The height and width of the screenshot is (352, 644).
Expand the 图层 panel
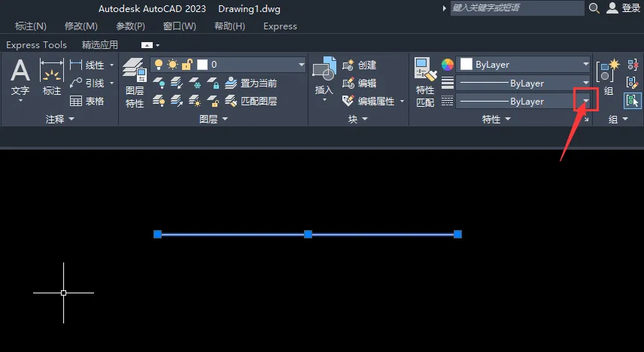[213, 119]
